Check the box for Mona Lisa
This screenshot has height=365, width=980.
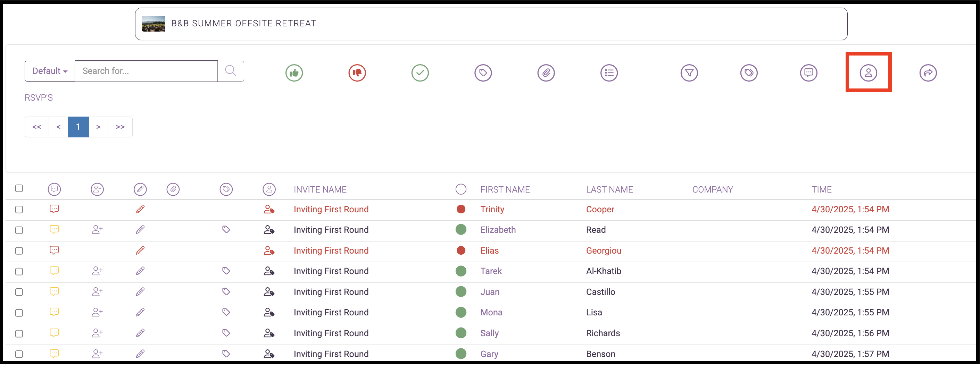point(19,313)
